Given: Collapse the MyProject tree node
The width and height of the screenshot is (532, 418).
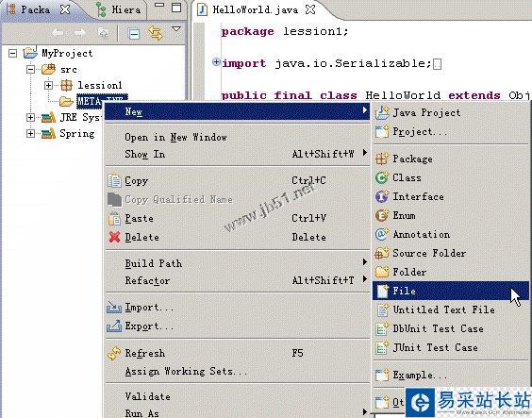Looking at the screenshot, I should click(x=12, y=53).
